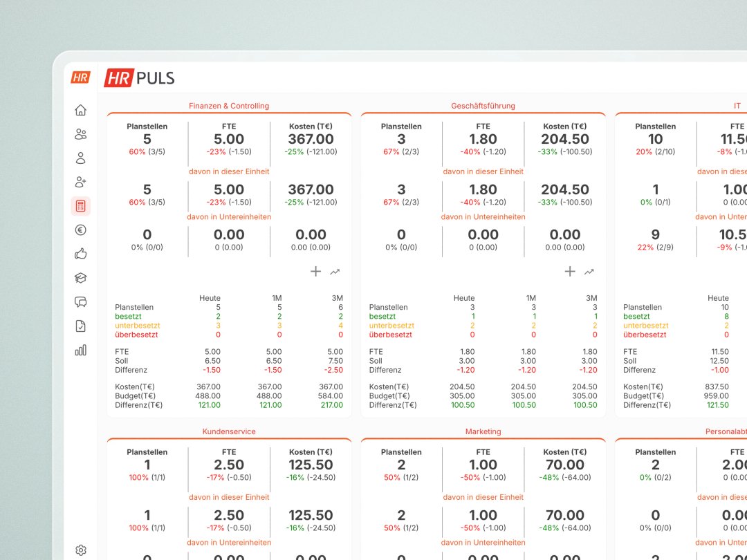Go to the Home icon in sidebar
747x560 pixels.
click(80, 110)
